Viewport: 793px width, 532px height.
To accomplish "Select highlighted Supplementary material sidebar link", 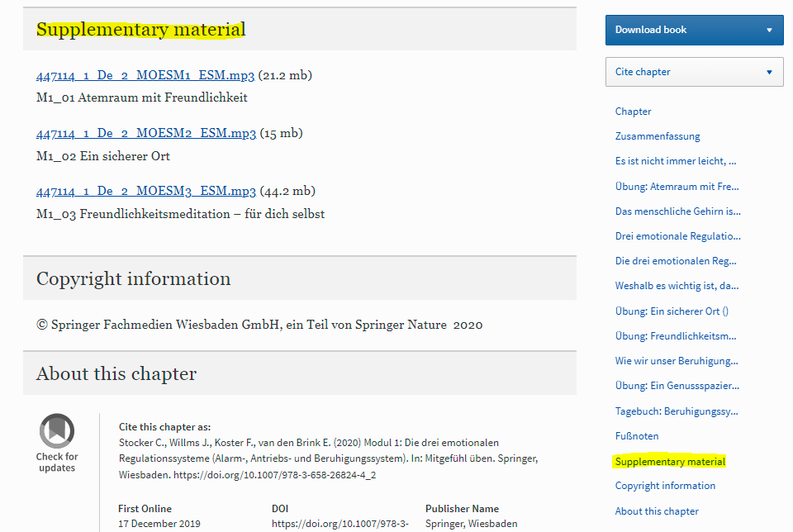I will coord(670,461).
